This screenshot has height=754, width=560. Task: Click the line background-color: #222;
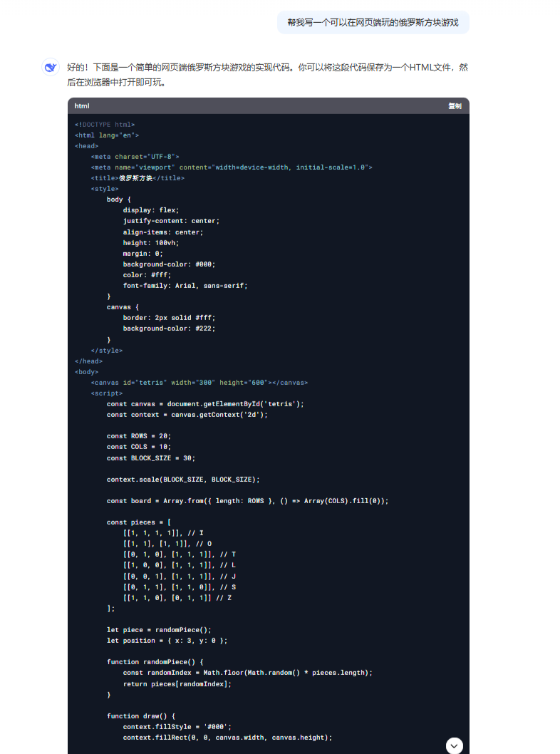click(169, 329)
